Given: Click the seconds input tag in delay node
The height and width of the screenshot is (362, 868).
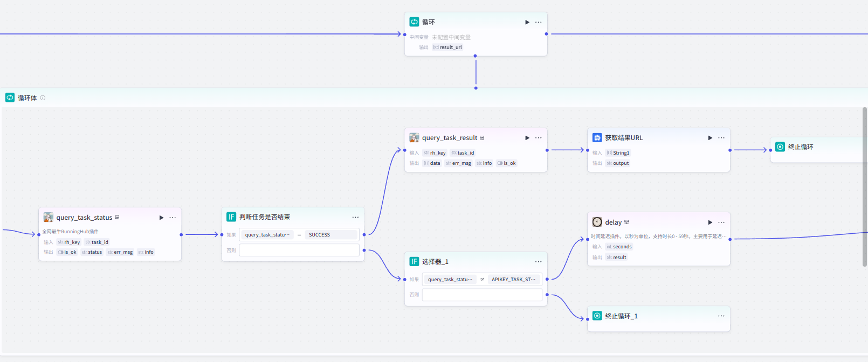Looking at the screenshot, I should pyautogui.click(x=619, y=247).
